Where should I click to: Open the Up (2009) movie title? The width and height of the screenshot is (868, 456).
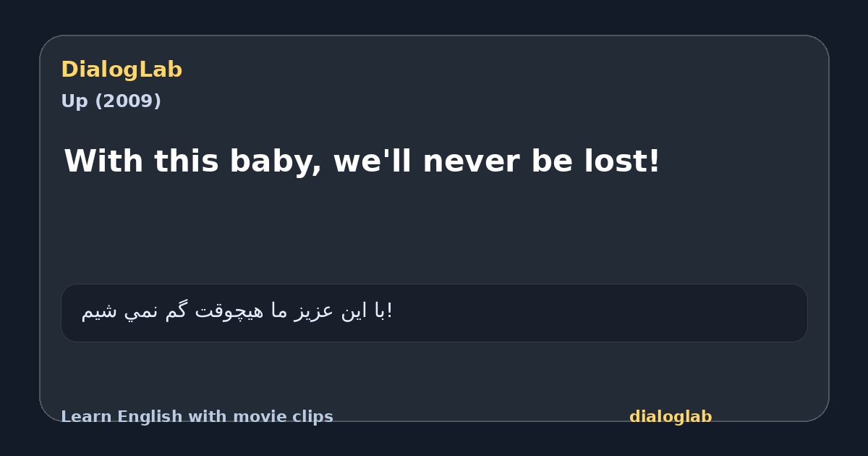(111, 101)
